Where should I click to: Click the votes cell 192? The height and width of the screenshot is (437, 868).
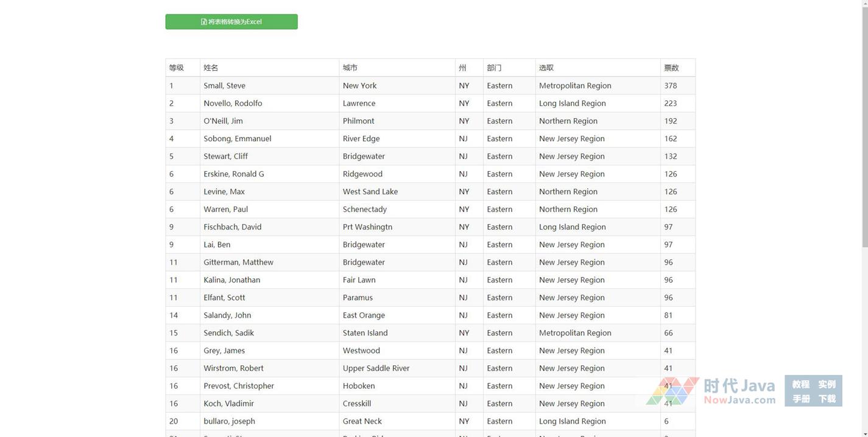click(677, 121)
